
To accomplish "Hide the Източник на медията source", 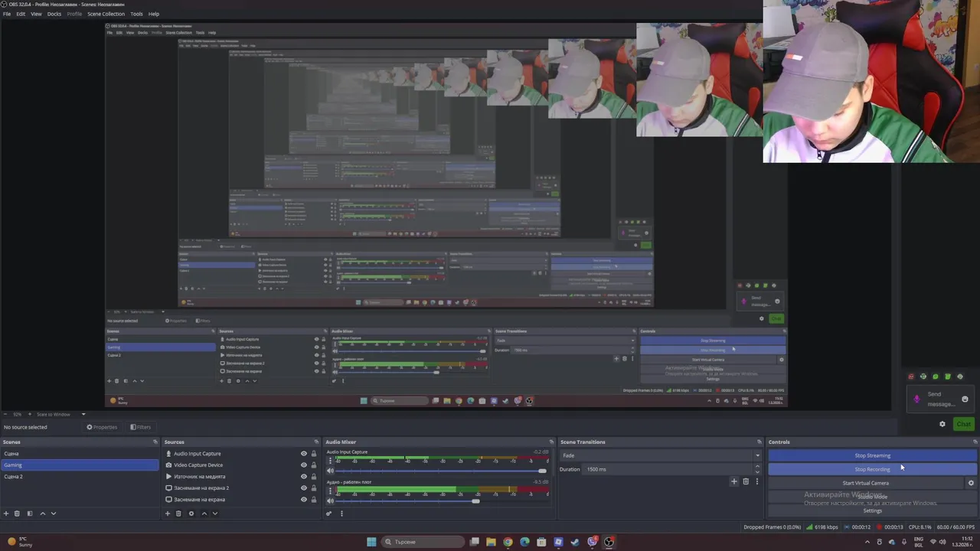I will point(304,477).
